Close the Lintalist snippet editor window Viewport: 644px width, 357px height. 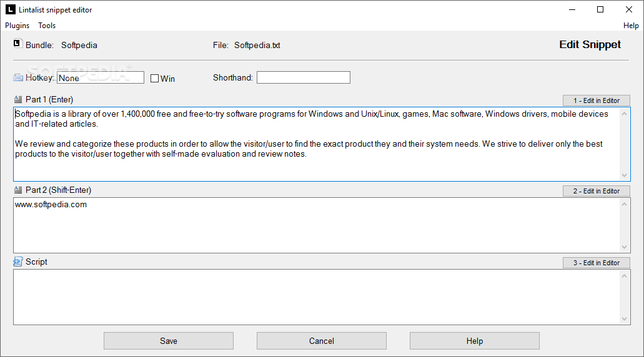point(629,9)
